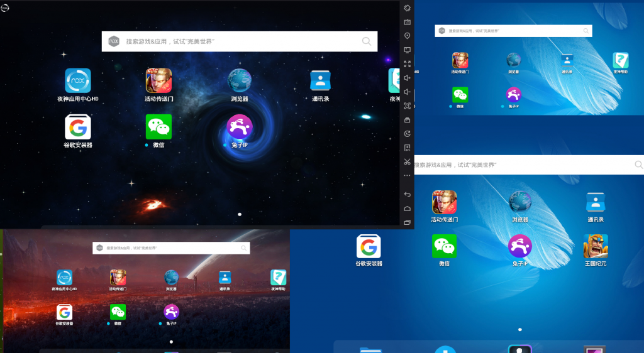Take a screenshot using the scissors icon
Viewport: 644px width, 353px height.
tap(407, 161)
